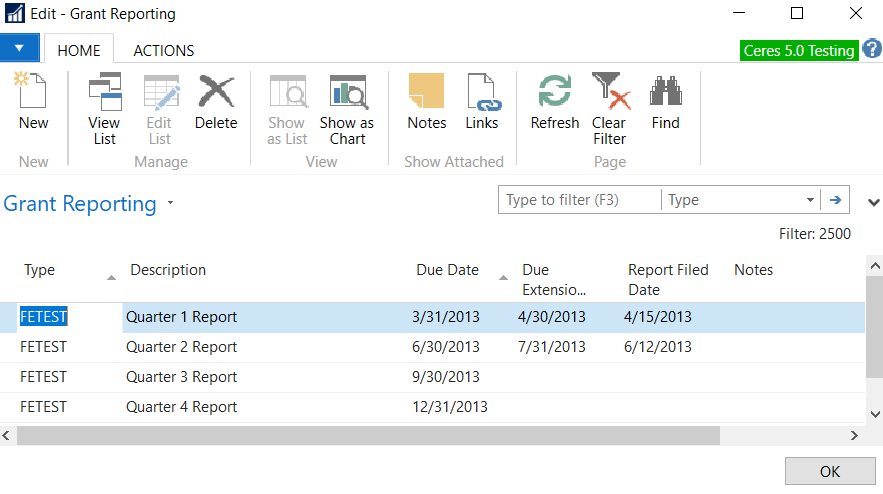Click the horizontal scrollbar thumb
Image resolution: width=883 pixels, height=494 pixels.
[368, 436]
